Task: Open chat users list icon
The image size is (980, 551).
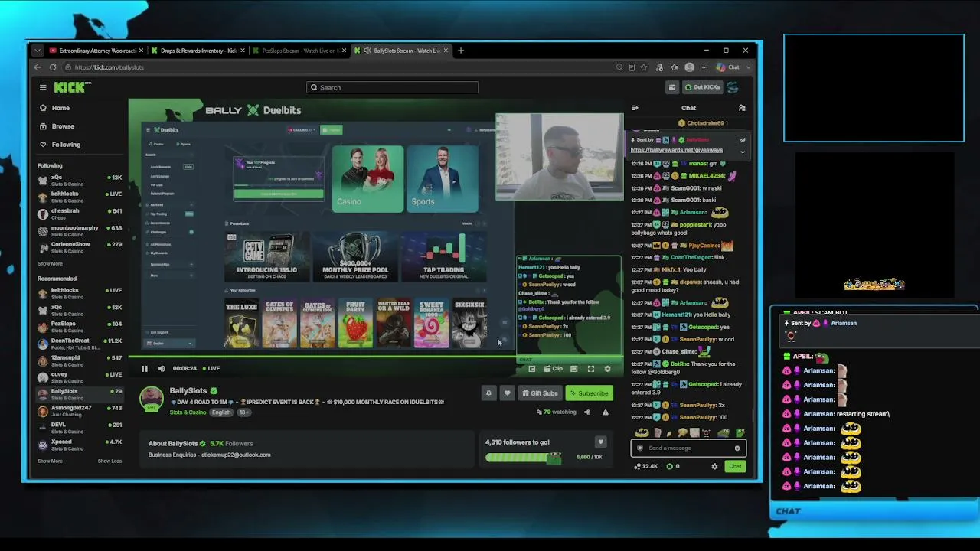Action: [742, 108]
